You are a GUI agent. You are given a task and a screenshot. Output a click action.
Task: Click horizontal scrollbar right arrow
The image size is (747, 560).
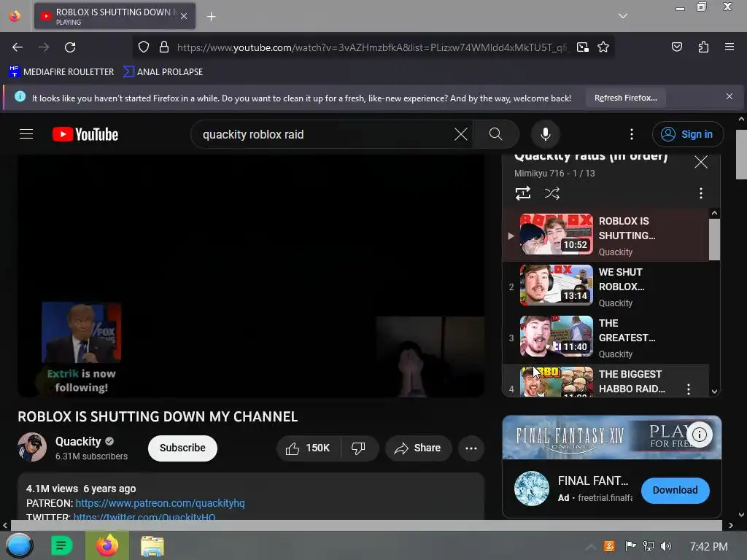pyautogui.click(x=730, y=525)
